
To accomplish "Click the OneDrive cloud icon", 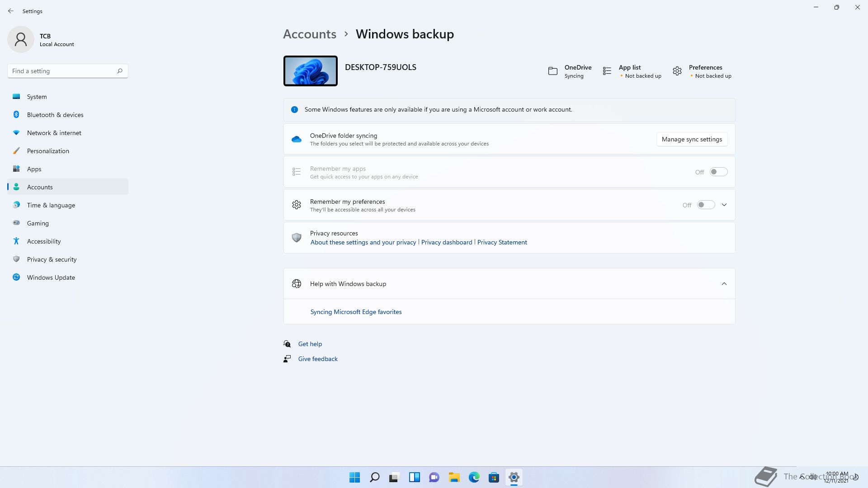I will 297,139.
